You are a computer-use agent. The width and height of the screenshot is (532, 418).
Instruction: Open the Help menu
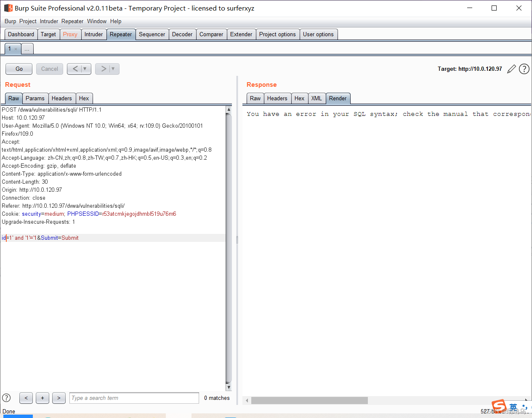(x=116, y=21)
